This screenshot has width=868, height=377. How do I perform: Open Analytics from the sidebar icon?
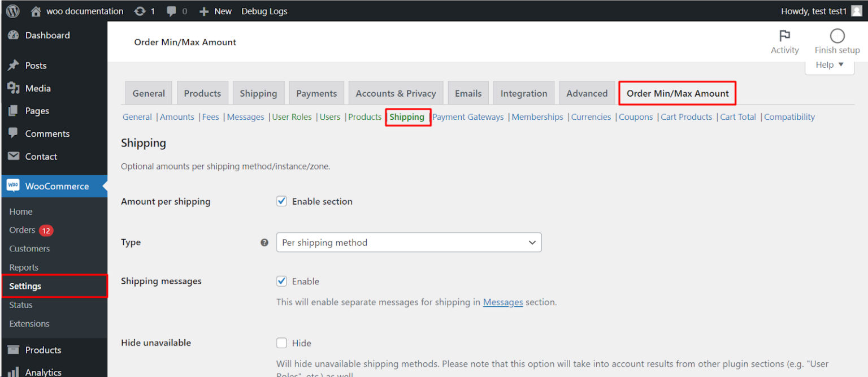click(x=13, y=372)
